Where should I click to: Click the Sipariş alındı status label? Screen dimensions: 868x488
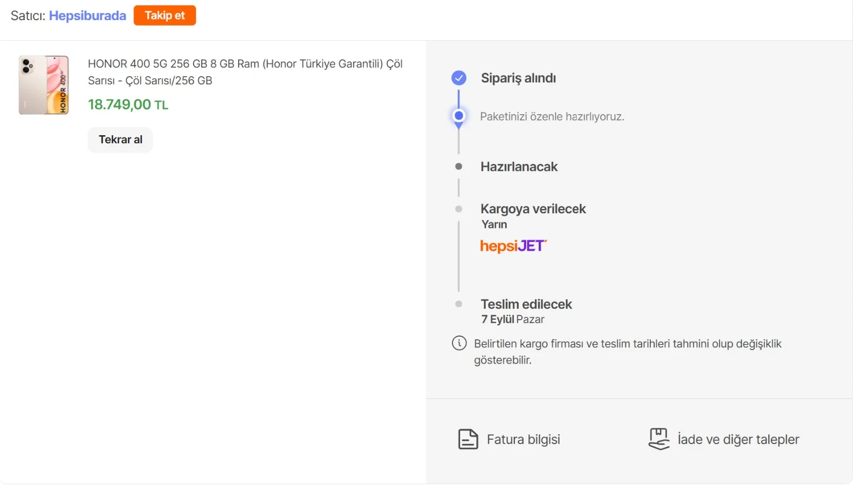tap(518, 78)
